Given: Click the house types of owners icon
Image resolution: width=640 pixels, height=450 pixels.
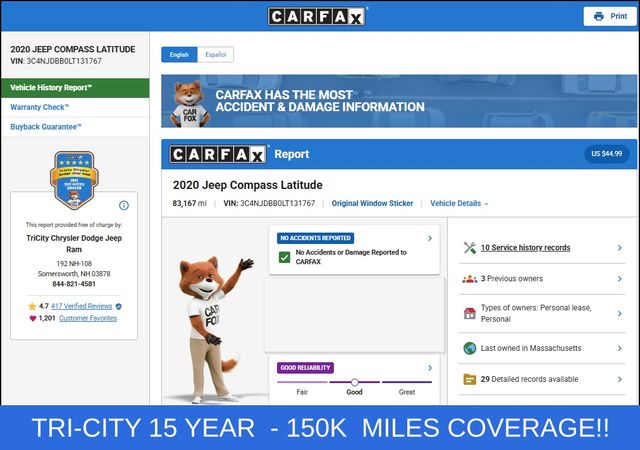Looking at the screenshot, I should 469,313.
